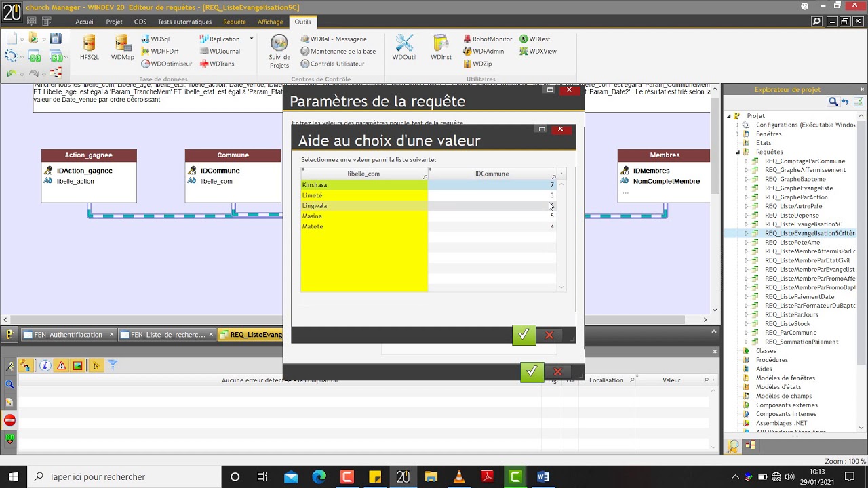Viewport: 868px width, 488px height.
Task: Launch the WDInst utility
Action: [441, 47]
